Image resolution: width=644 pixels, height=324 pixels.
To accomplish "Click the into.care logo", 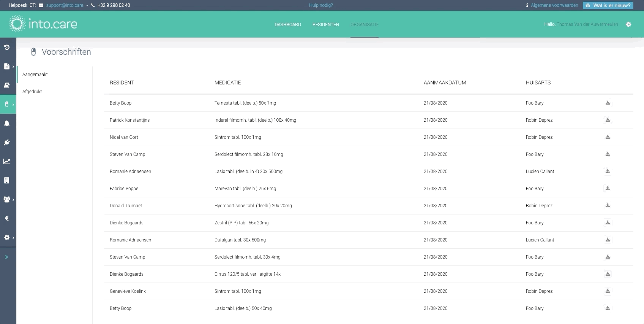I will click(43, 24).
